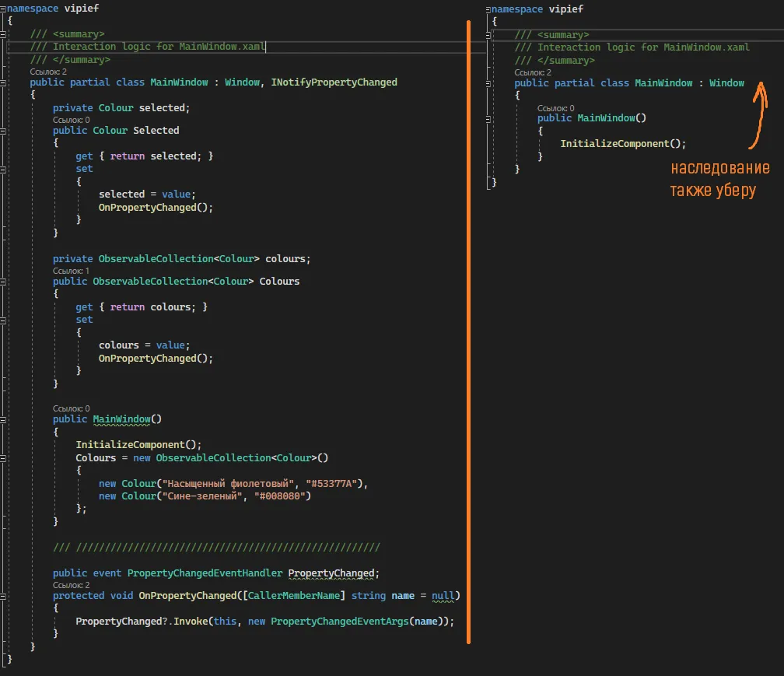The image size is (784, 676).
Task: Click the "#53377A" color string
Action: pos(332,484)
